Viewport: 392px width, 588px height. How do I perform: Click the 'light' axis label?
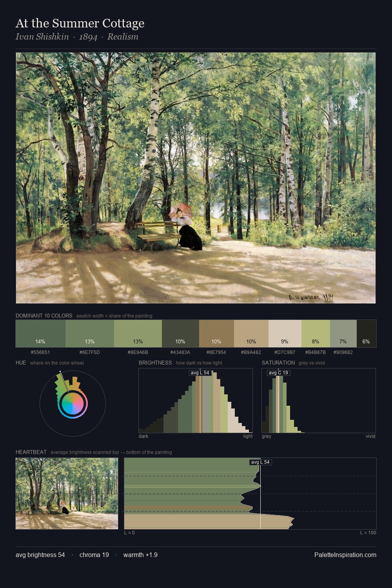[248, 436]
